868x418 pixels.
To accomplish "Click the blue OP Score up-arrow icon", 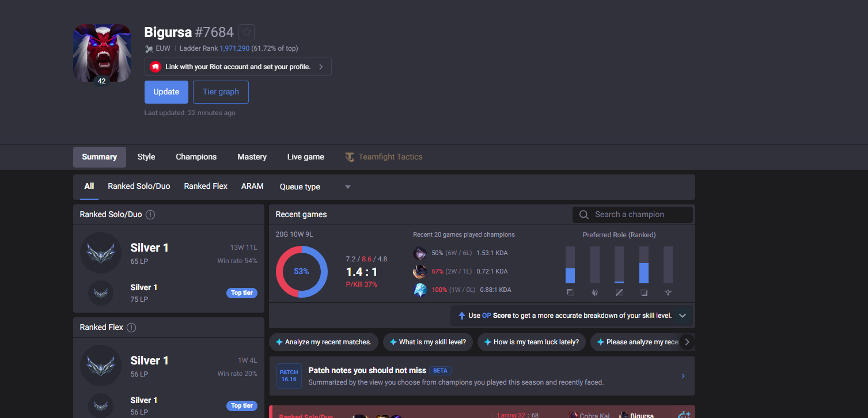I will pos(461,316).
